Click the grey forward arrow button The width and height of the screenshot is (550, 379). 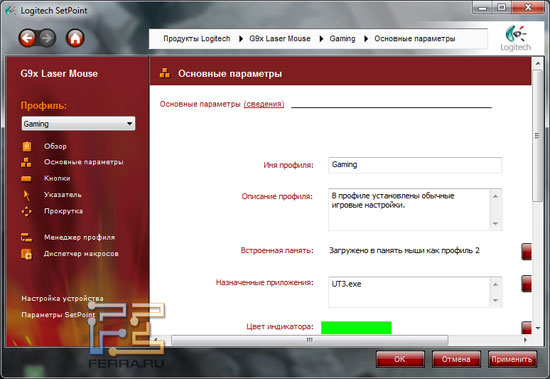click(x=47, y=38)
